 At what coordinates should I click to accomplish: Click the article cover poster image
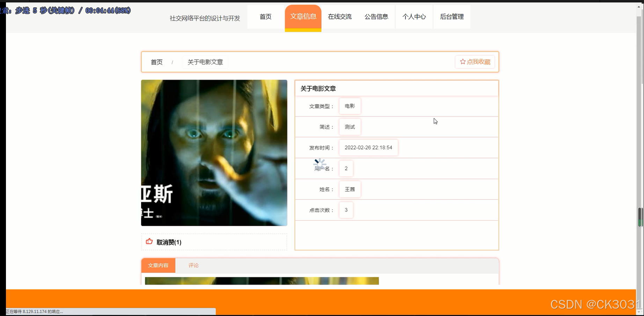pos(214,153)
